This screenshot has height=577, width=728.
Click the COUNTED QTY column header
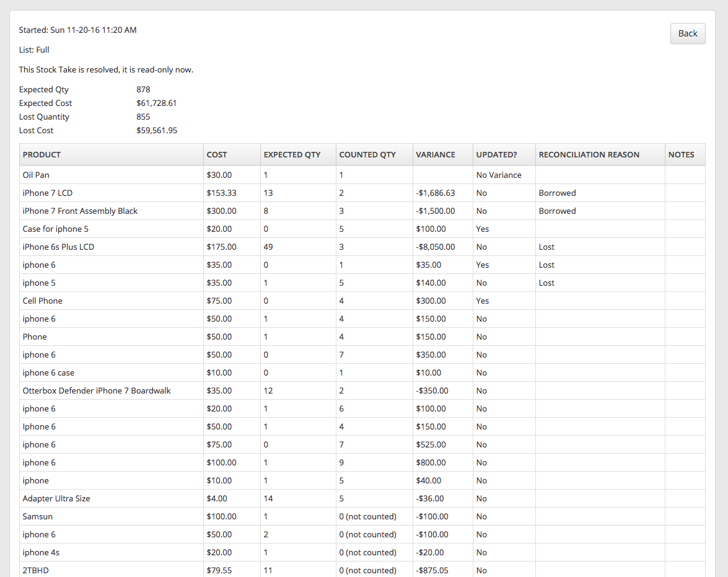coord(367,154)
